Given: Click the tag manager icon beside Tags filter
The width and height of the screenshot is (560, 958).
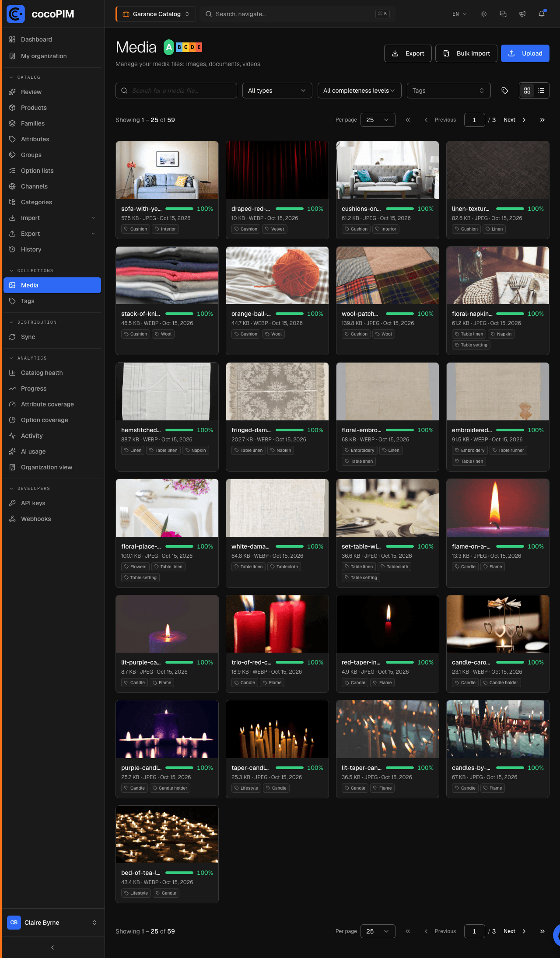Looking at the screenshot, I should [505, 91].
